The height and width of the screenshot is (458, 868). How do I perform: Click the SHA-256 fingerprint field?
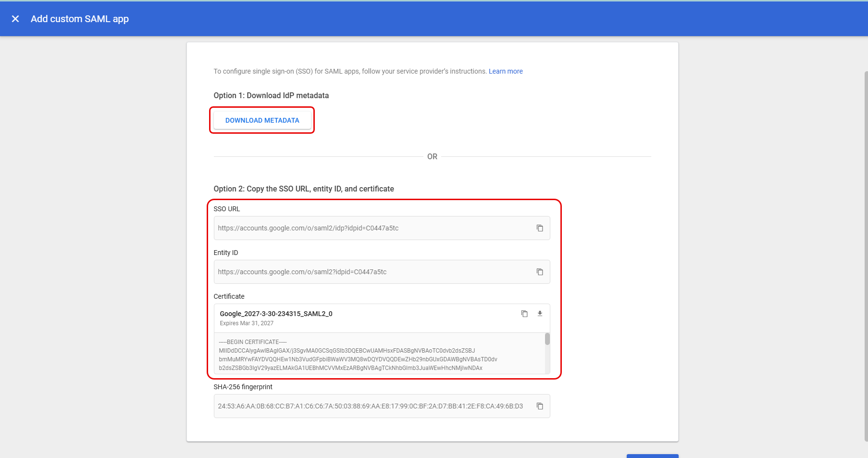[370, 406]
